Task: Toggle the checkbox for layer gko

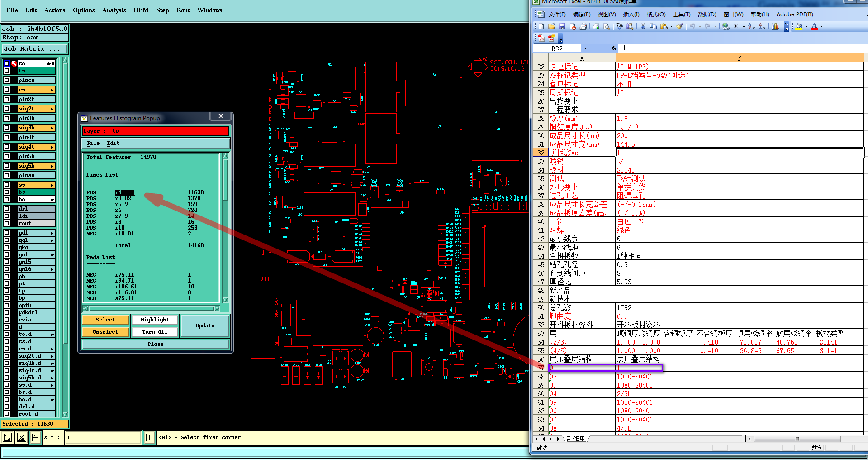Action: [x=7, y=247]
